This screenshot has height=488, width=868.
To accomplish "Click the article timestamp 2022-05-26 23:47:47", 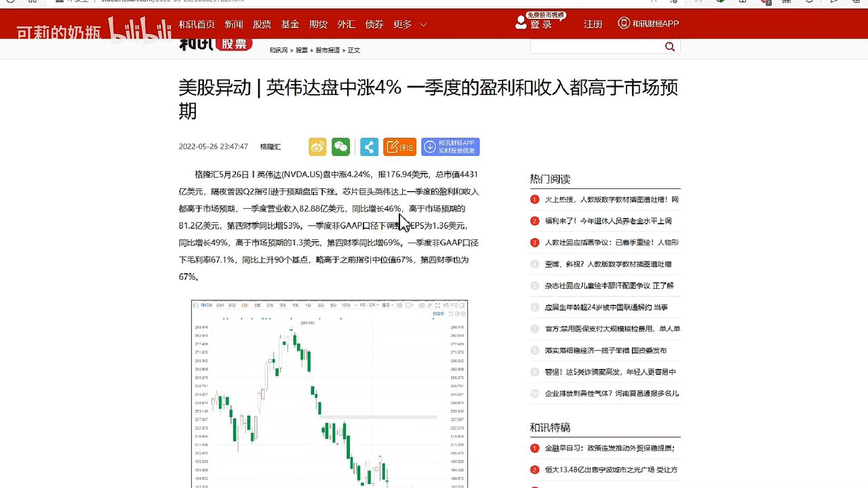I will coord(213,147).
